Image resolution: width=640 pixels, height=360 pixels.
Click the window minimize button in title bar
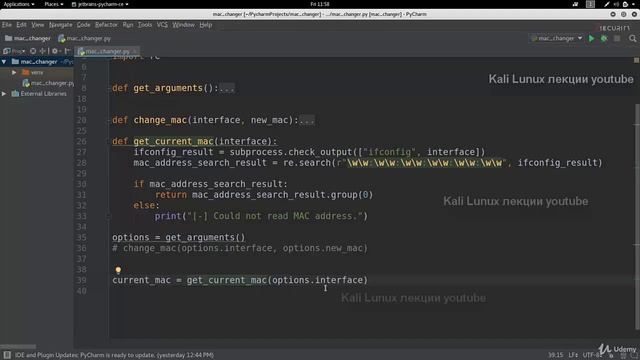click(613, 14)
